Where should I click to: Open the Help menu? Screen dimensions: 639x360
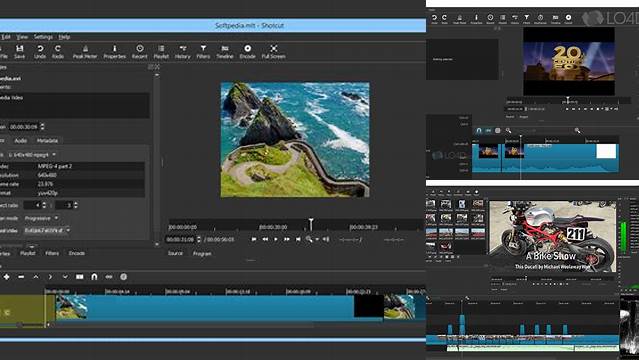pos(64,37)
